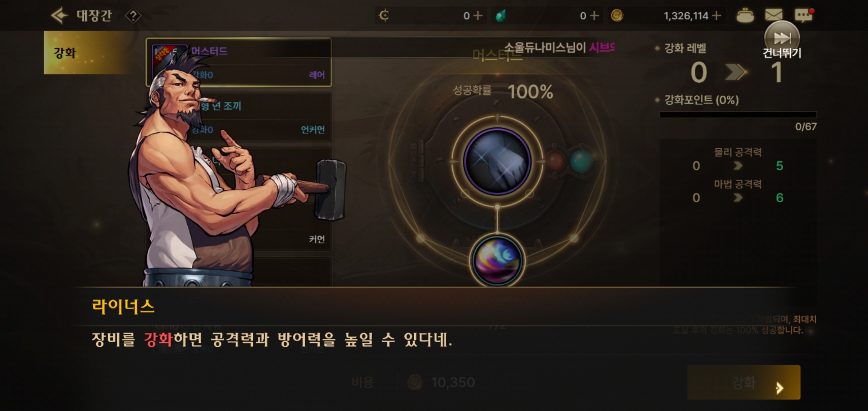868x411 pixels.
Task: Add more gold with plus icon
Action: click(717, 16)
